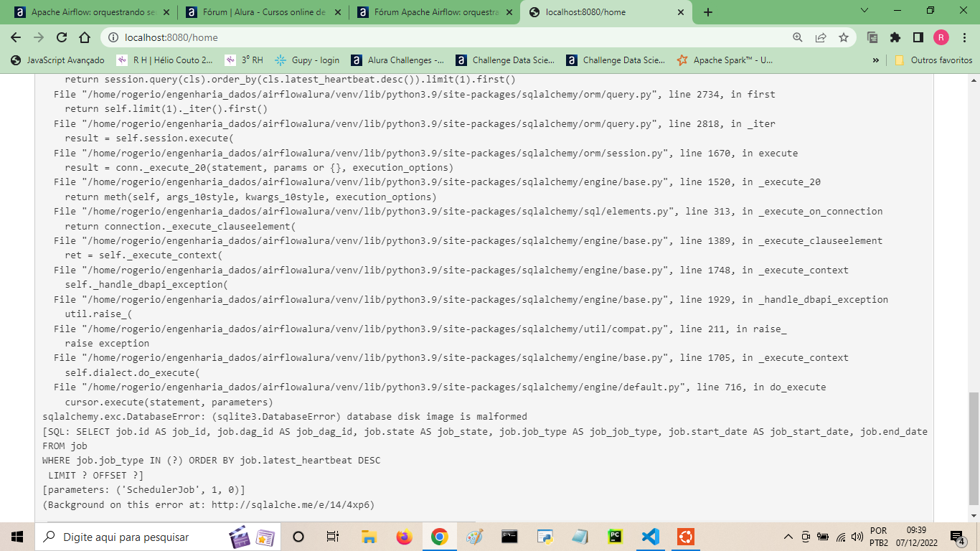Open the '3° RH' bookmark
980x551 pixels.
[x=244, y=60]
